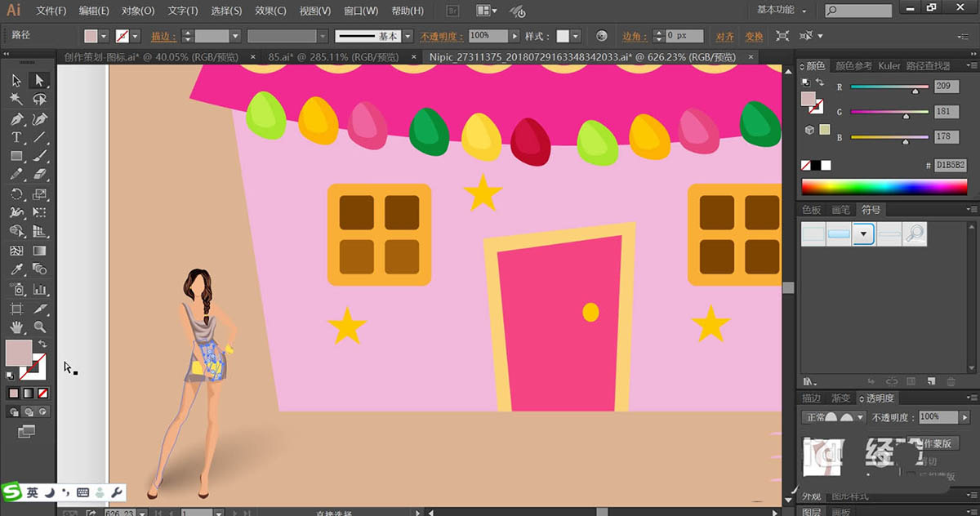
Task: Open the fill color dropdown in control bar
Action: [x=104, y=36]
